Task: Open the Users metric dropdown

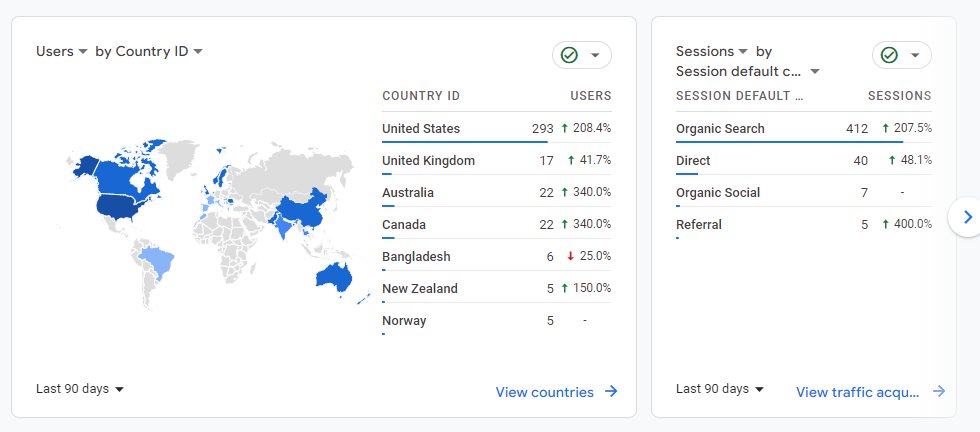Action: pos(62,51)
